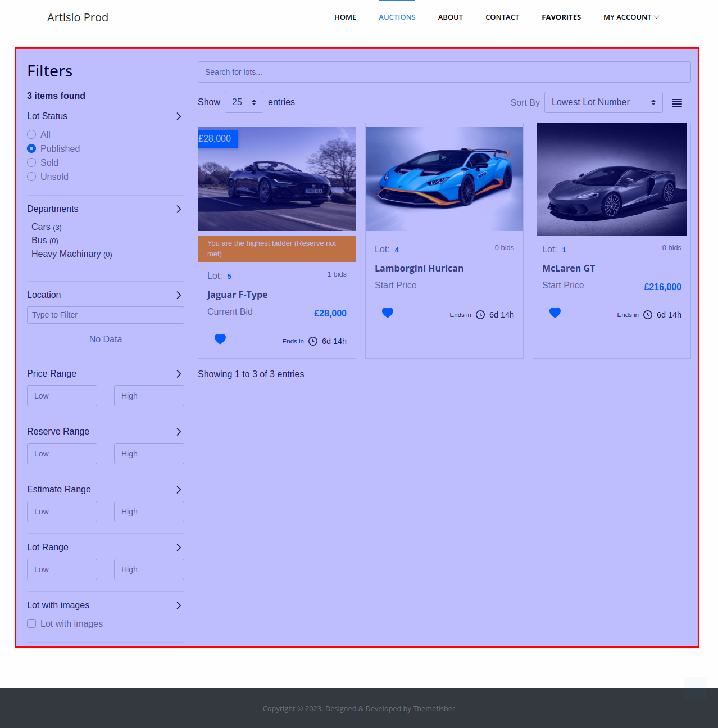Open Contact page

[x=502, y=17]
